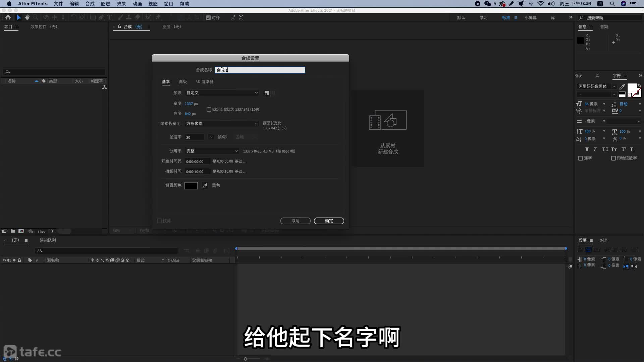Click character panel eyedropper icon

coord(622,86)
